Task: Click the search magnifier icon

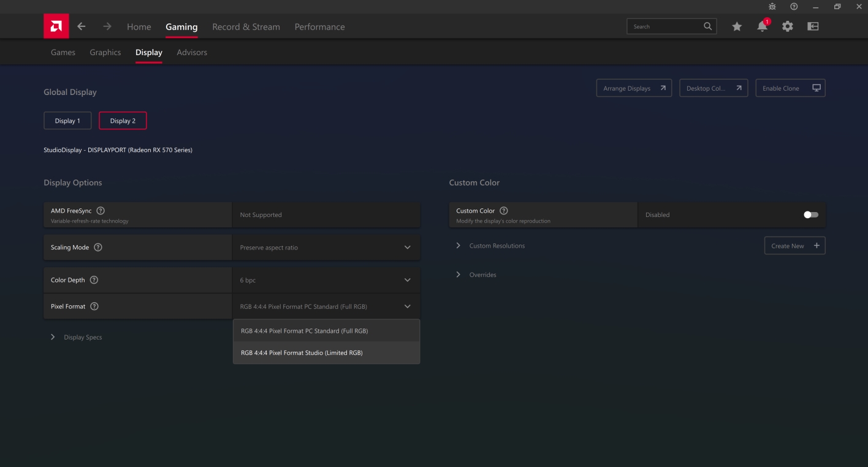Action: (x=707, y=26)
